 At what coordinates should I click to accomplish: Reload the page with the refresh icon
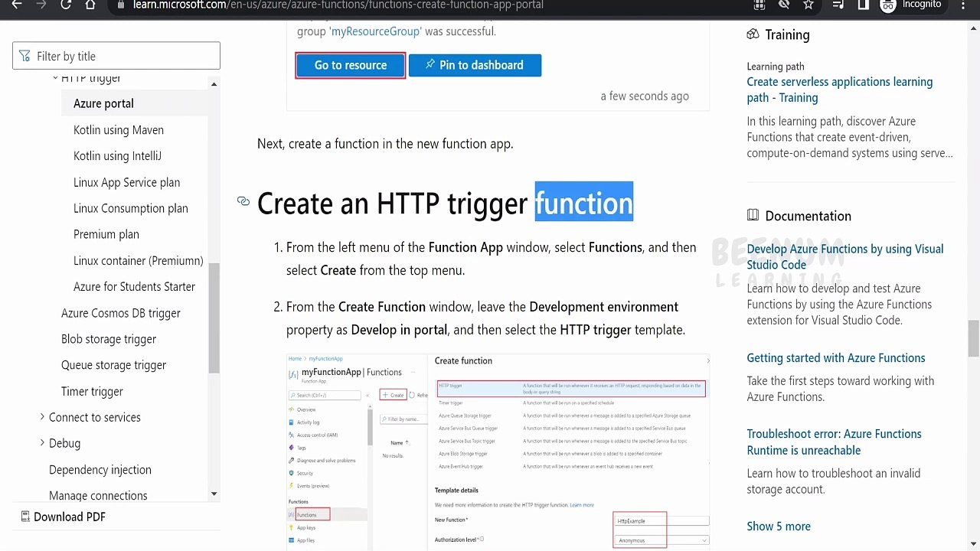(x=66, y=5)
